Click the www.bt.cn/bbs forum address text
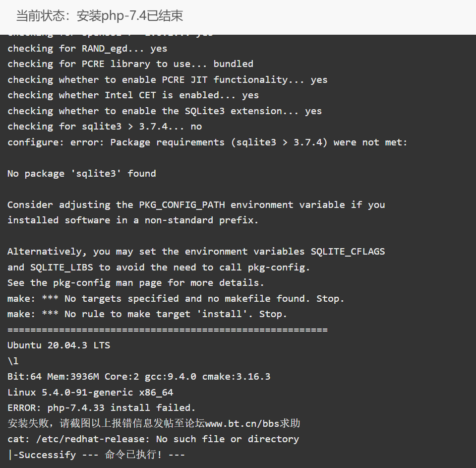This screenshot has width=476, height=468. pyautogui.click(x=242, y=423)
